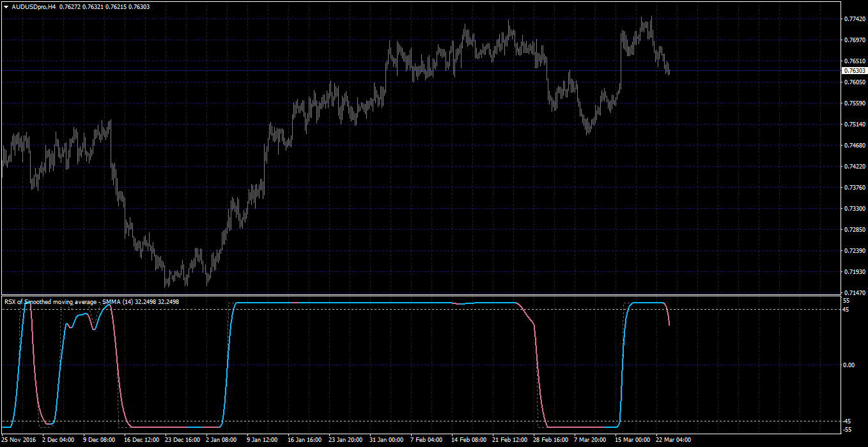The width and height of the screenshot is (868, 447).
Task: Click the 23 Dec 16:00 time label
Action: point(182,440)
